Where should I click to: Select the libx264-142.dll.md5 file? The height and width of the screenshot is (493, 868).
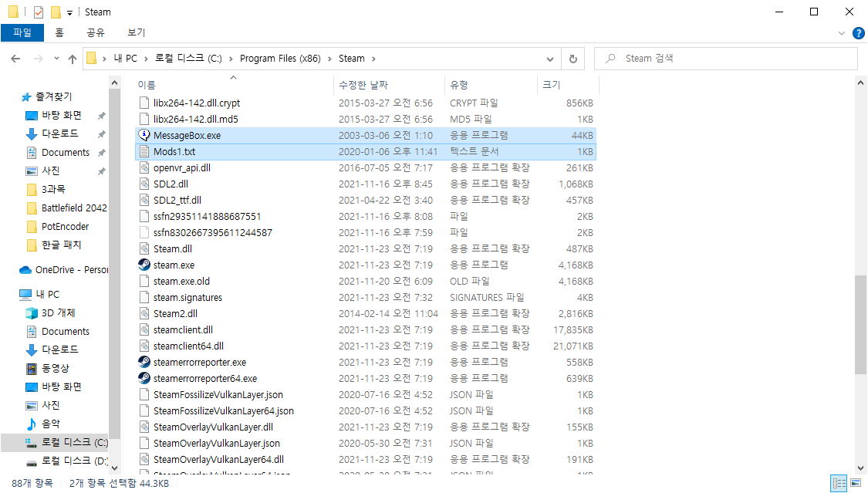point(196,119)
